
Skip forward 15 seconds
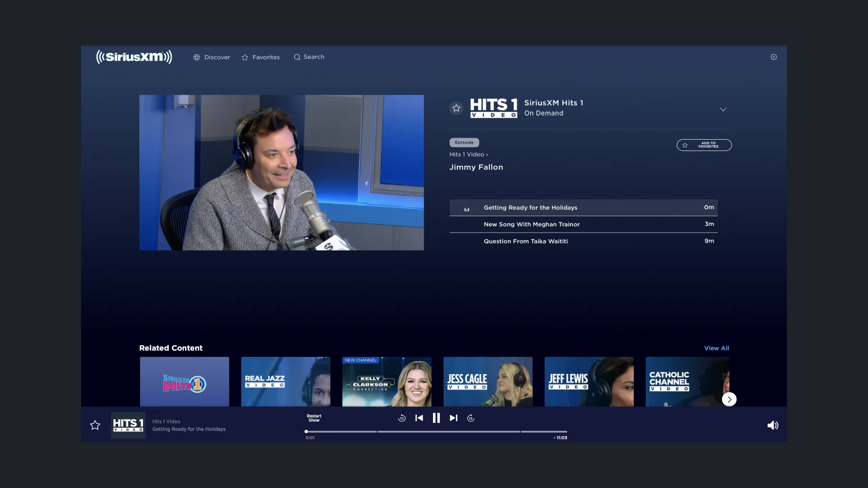471,418
